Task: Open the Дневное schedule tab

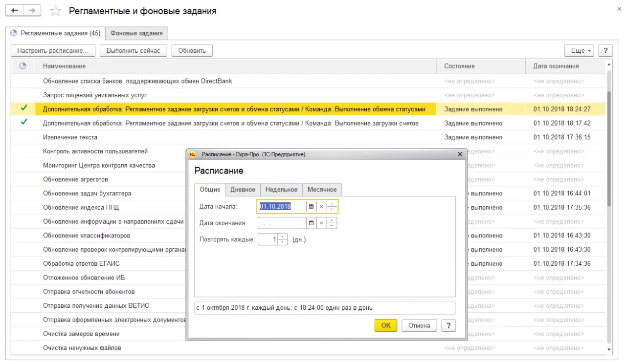Action: pos(243,190)
